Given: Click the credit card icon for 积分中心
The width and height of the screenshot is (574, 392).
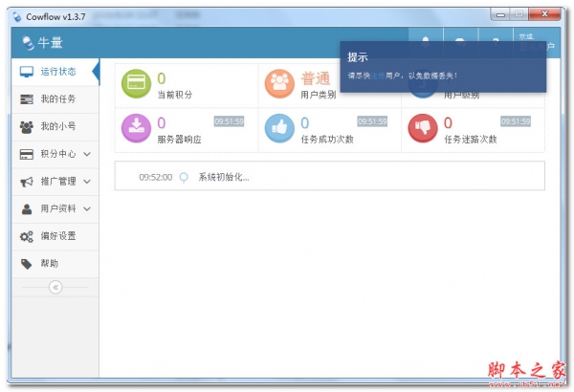Looking at the screenshot, I should click(27, 154).
